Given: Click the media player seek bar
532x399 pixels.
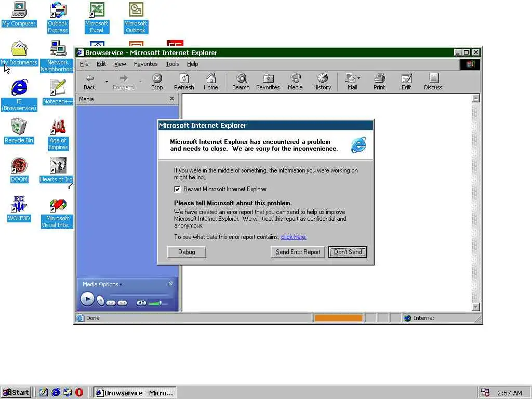Looking at the screenshot, I should pos(139,294).
